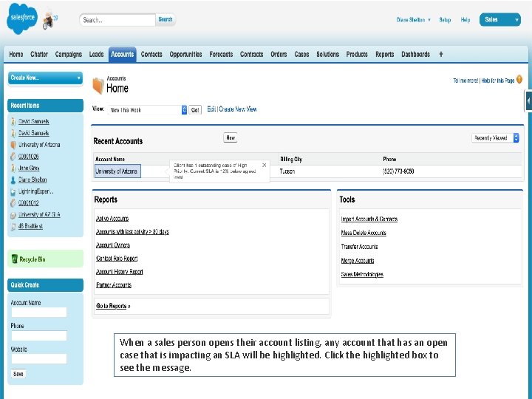Click the Quick Create Website field
This screenshot has height=399, width=532.
[39, 358]
